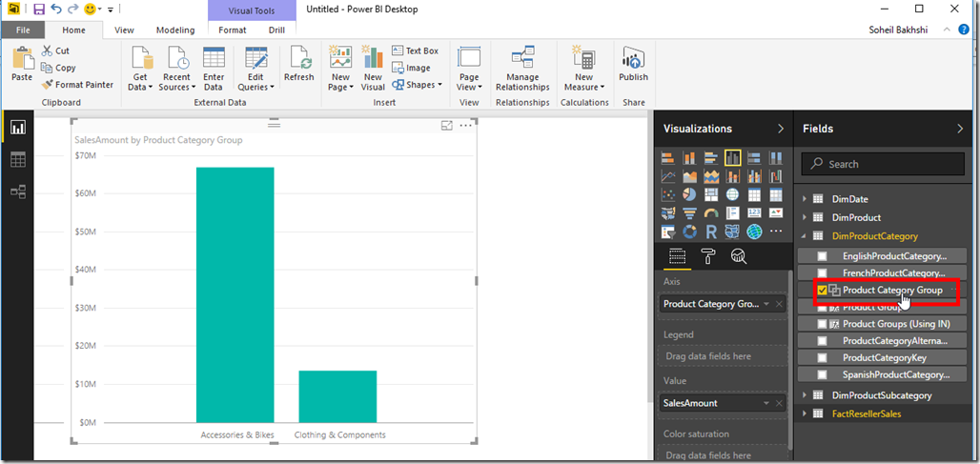Screen dimensions: 980x464
Task: Switch to the Modeling ribbon tab
Action: 175,30
